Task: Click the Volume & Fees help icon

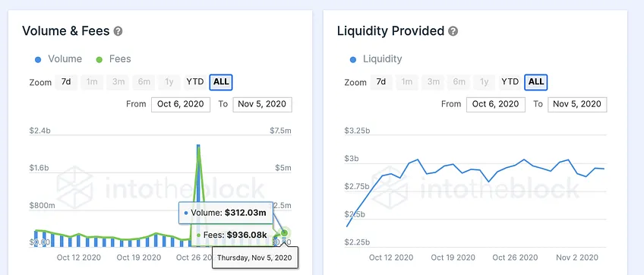Action: (118, 31)
